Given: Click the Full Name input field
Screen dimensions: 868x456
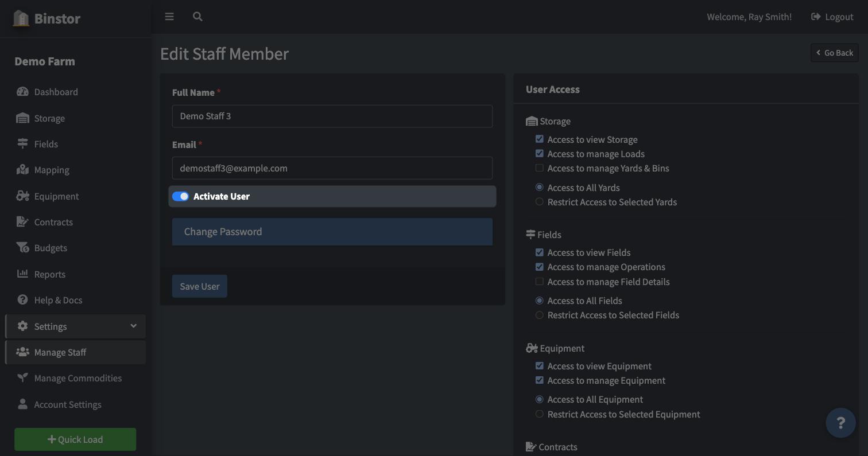Looking at the screenshot, I should point(332,116).
